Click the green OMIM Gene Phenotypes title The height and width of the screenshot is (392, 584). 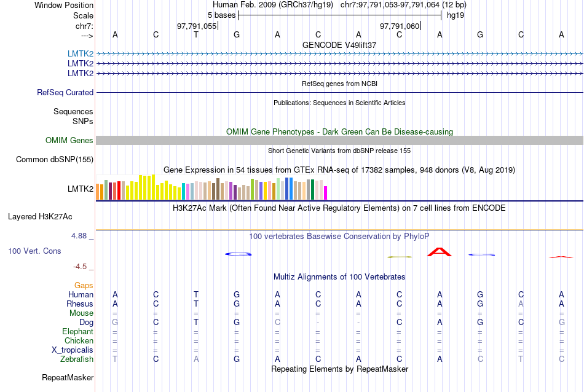click(x=340, y=131)
